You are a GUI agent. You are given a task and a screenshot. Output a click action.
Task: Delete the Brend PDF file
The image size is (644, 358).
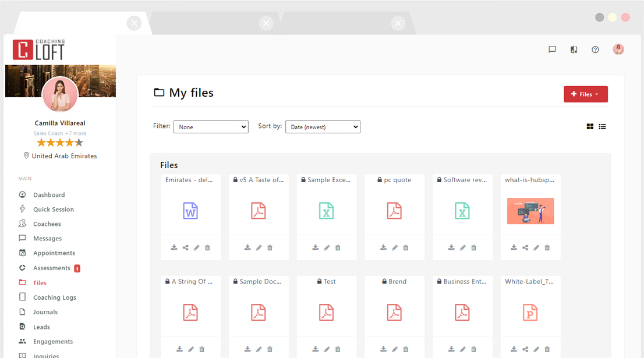tap(405, 349)
